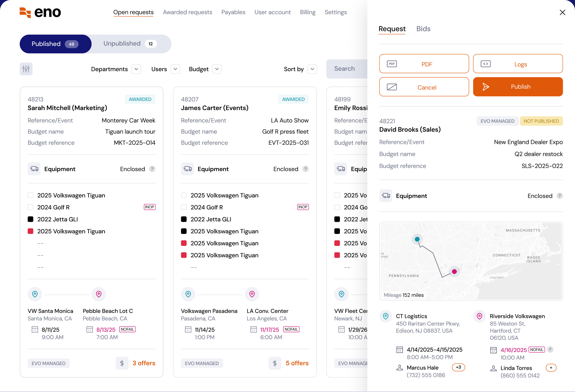
Task: Open Enclosed help icon in side panel
Action: [560, 196]
